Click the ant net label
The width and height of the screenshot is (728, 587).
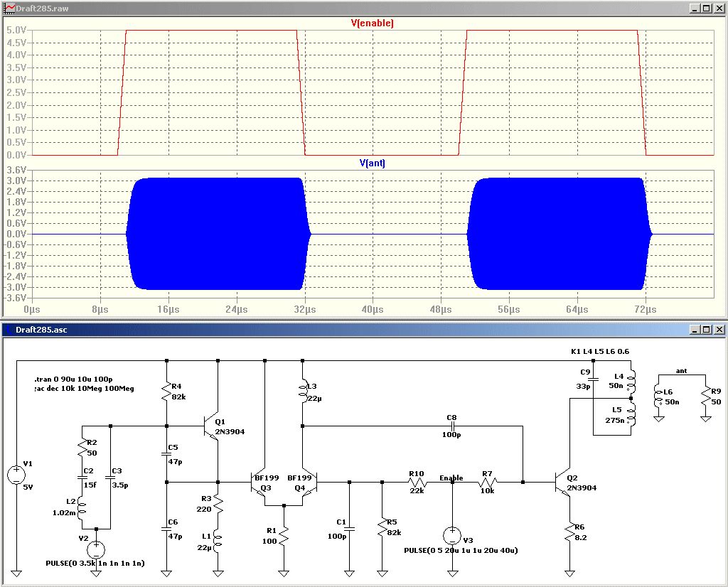(681, 370)
